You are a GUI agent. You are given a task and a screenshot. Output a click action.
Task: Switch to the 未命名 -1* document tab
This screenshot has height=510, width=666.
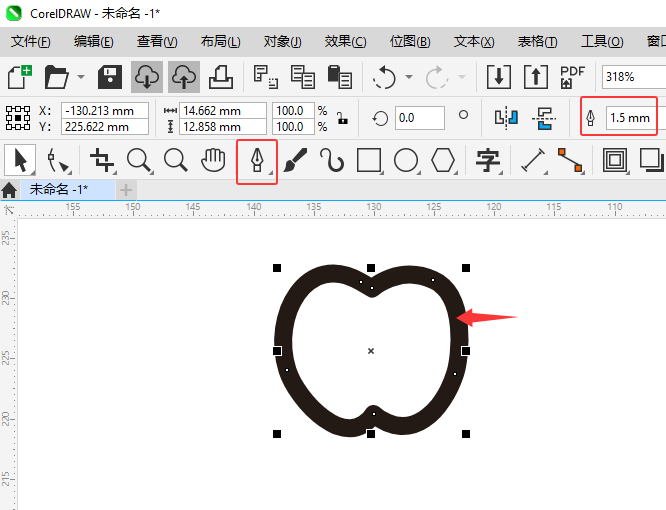tap(67, 189)
